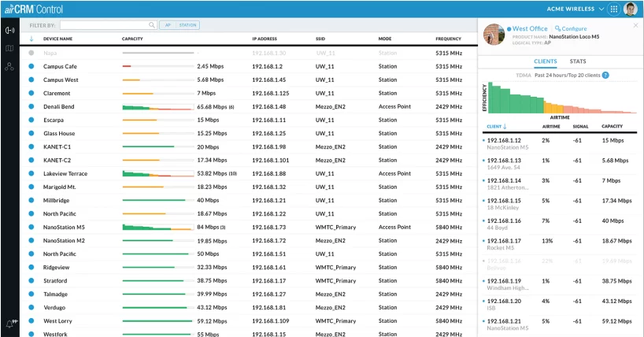The image size is (644, 337).
Task: Close the West Office detail panel
Action: [x=636, y=25]
